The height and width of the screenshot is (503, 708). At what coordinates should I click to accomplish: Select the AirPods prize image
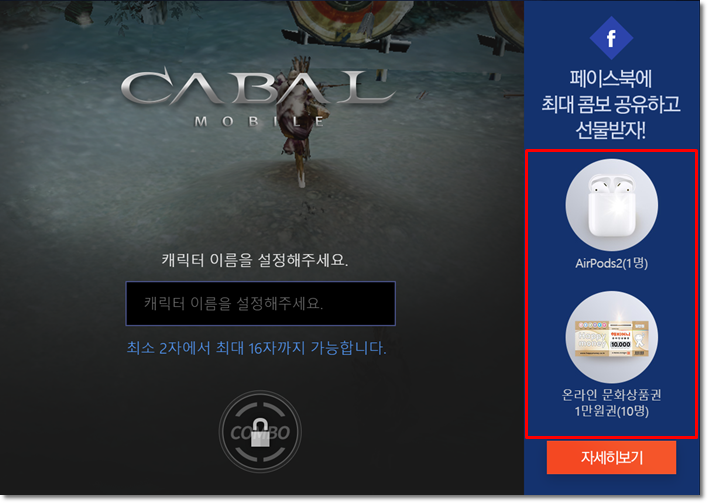click(611, 205)
